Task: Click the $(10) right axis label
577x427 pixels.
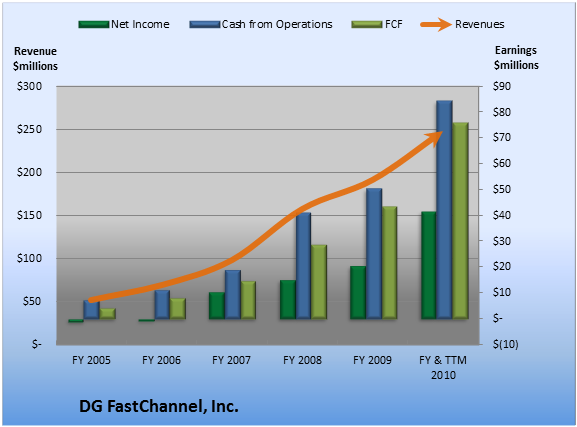Action: coord(506,345)
